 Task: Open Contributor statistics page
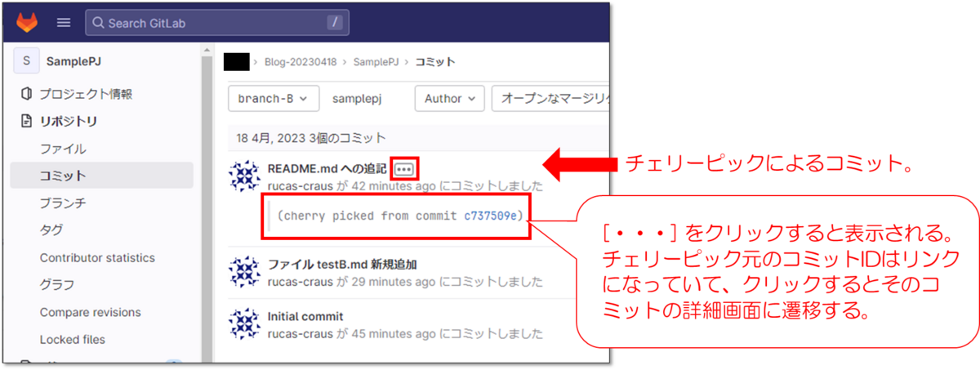97,257
